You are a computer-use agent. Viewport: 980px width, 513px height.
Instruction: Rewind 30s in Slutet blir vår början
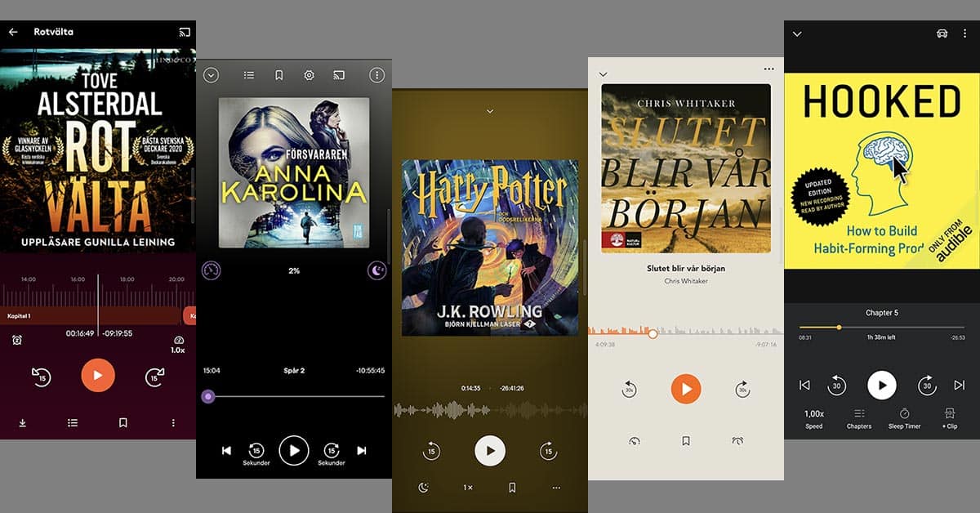[630, 390]
